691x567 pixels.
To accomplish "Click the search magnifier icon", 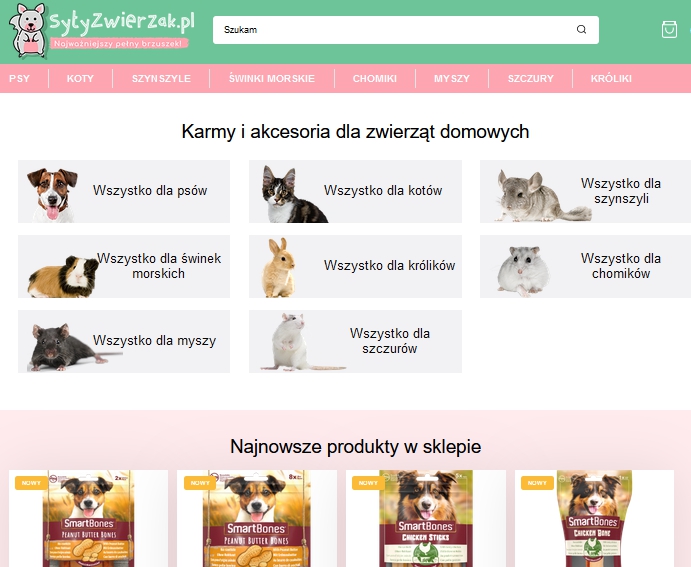I will tap(582, 30).
